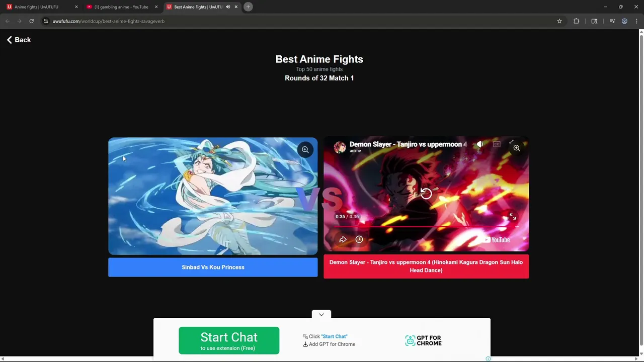This screenshot has width=644, height=362.
Task: Open the tab search screen icon in toolbar
Action: coord(594,21)
